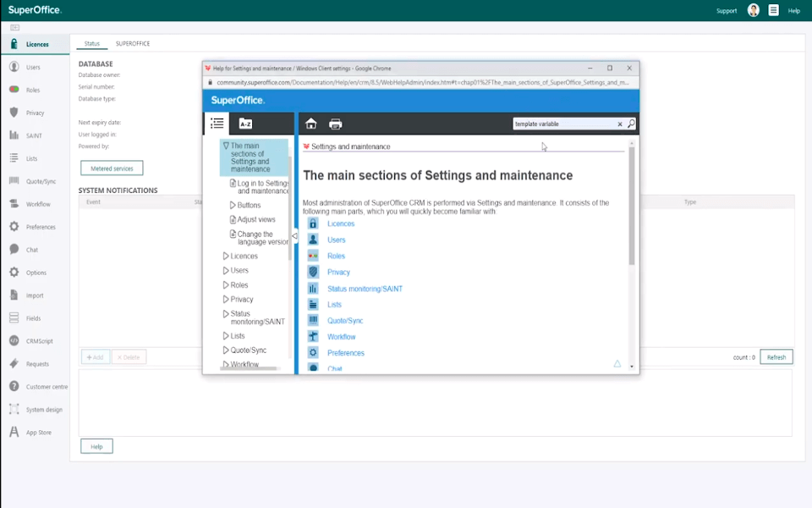Collapse the help navigation pane arrow

pyautogui.click(x=294, y=236)
